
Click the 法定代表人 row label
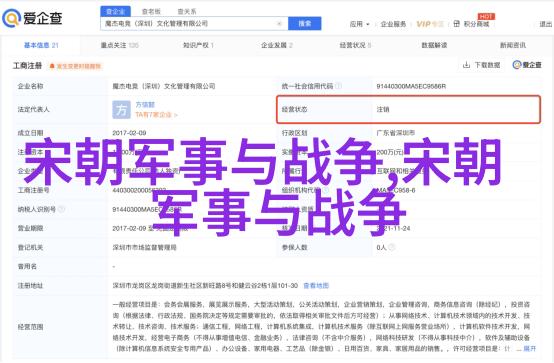pyautogui.click(x=34, y=110)
